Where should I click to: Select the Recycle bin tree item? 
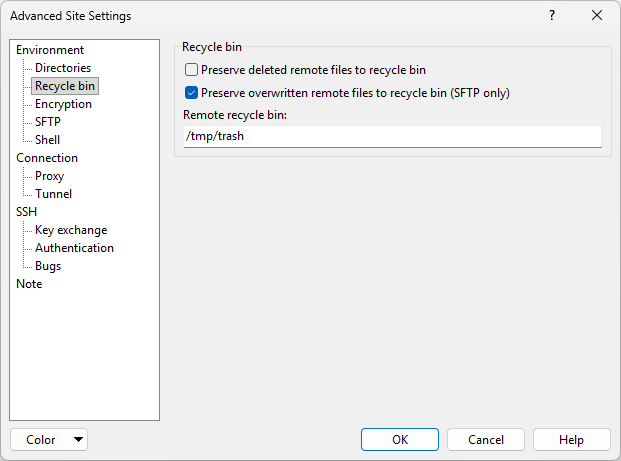65,86
